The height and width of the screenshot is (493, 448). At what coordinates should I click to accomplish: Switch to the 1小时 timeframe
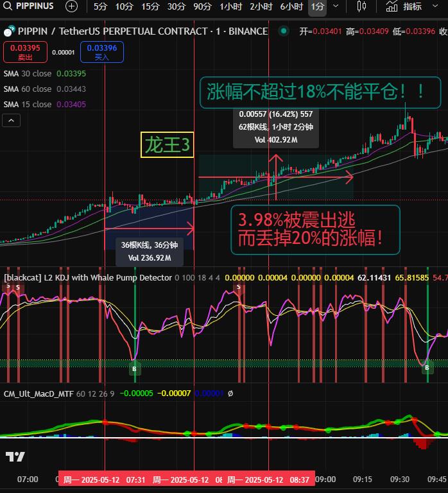tap(231, 6)
